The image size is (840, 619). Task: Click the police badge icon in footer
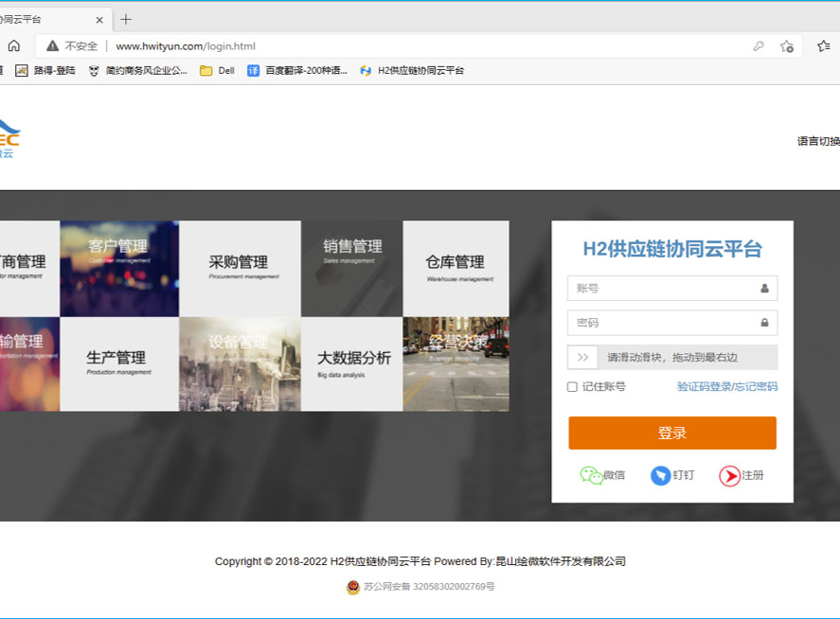pos(353,588)
